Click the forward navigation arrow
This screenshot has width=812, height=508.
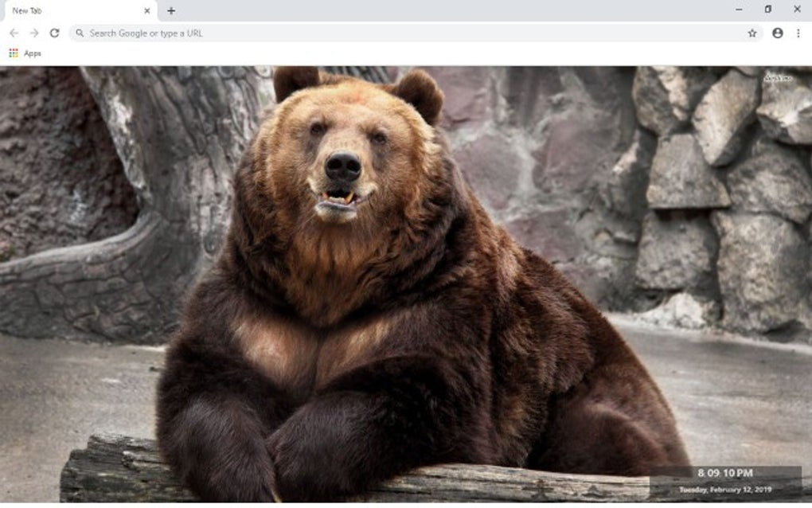(33, 33)
